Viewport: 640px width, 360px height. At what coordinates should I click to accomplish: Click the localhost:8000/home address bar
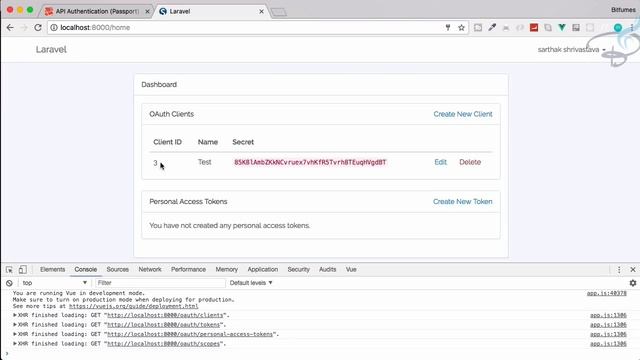tap(245, 27)
